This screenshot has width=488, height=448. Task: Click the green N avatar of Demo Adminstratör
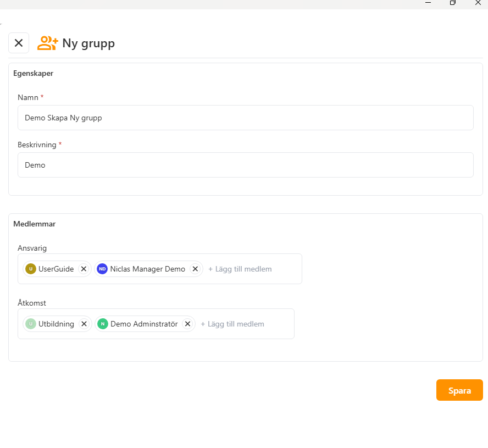coord(103,324)
